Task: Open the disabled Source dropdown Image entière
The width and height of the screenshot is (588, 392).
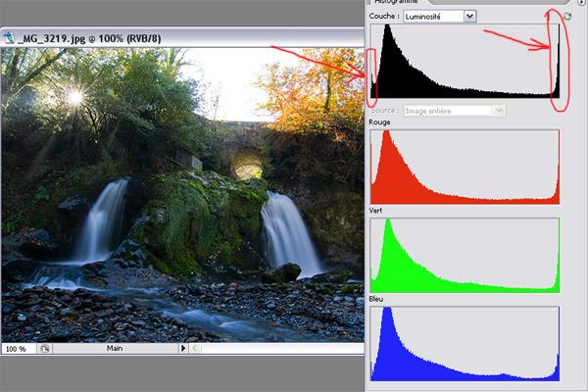Action: click(455, 111)
